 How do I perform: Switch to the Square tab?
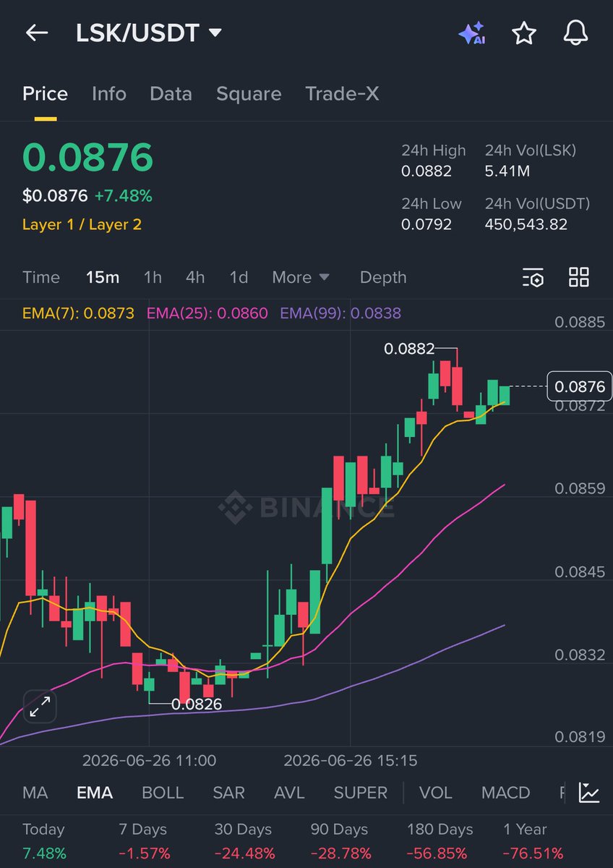pos(249,93)
